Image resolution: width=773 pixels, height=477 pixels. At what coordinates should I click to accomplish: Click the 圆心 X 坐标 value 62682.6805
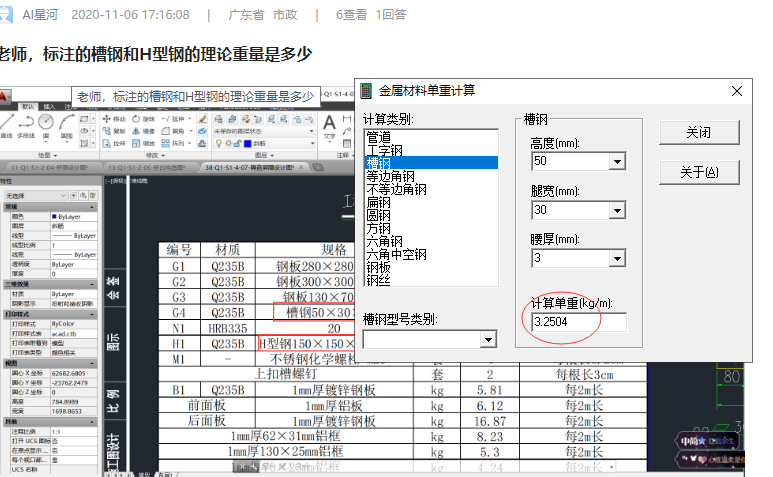(x=73, y=373)
